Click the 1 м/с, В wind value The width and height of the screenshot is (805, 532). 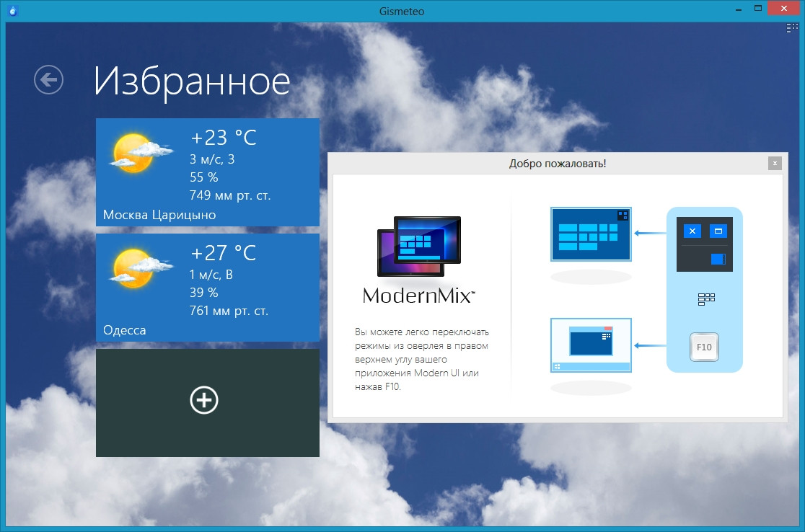(x=211, y=275)
